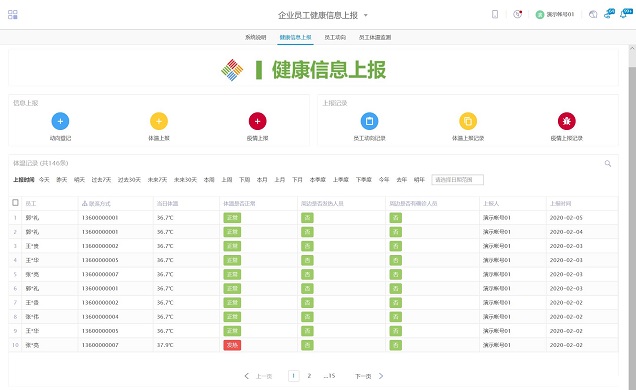This screenshot has width=636, height=390.
Task: Click the red plus 疫情上报 icon
Action: pos(257,121)
